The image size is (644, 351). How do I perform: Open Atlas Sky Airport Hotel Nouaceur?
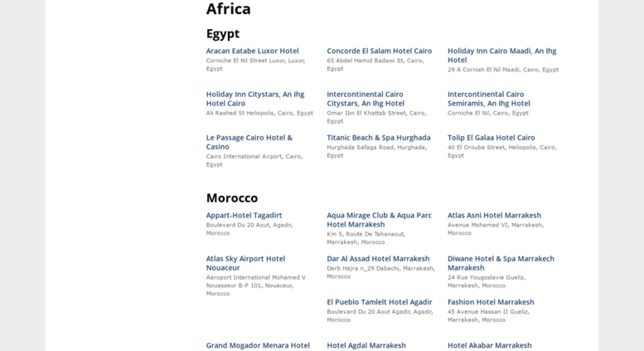point(245,263)
